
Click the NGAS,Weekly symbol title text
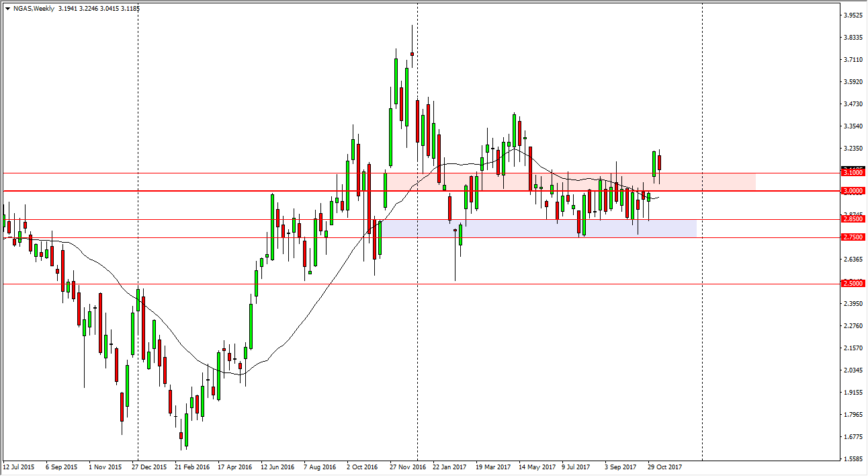pos(34,7)
